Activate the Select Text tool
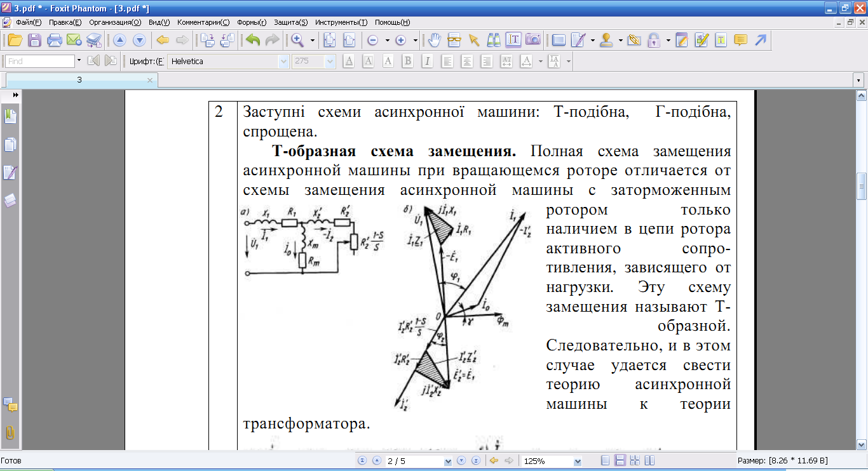This screenshot has height=471, width=868. (513, 40)
